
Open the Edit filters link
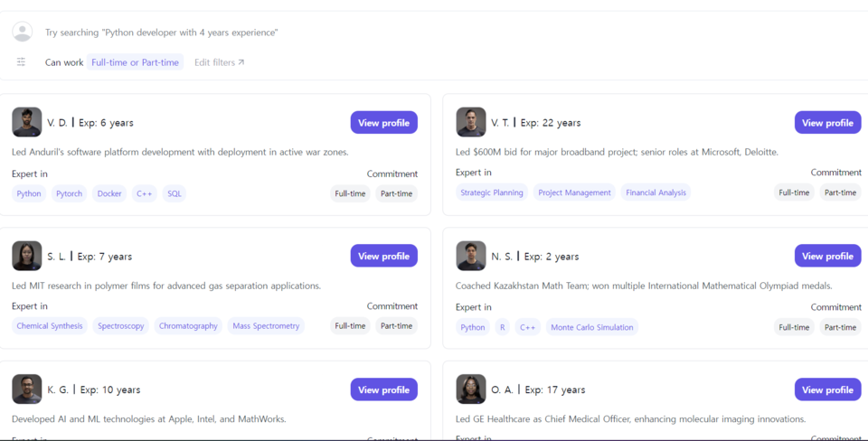[219, 62]
